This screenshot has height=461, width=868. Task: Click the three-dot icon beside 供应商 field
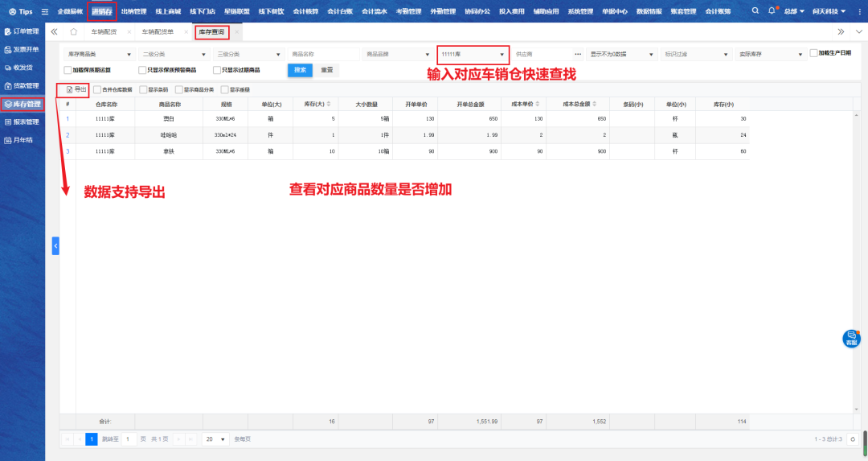[x=577, y=54]
